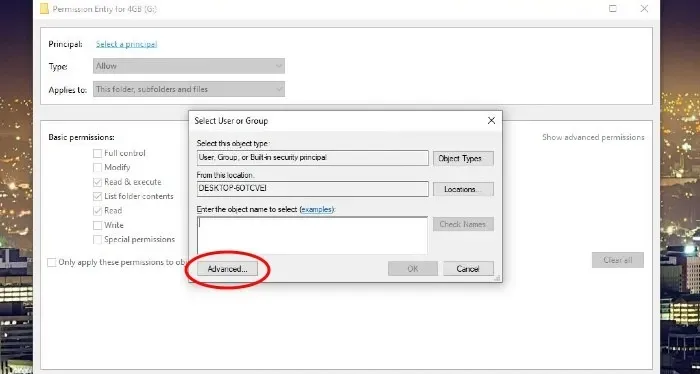Check Only apply these permissions option
This screenshot has height=374, width=700.
(52, 262)
